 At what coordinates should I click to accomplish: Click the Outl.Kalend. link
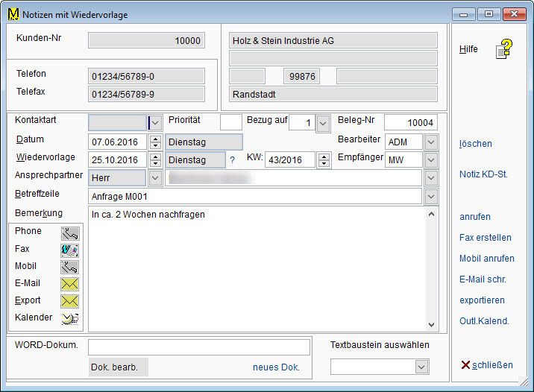point(484,321)
